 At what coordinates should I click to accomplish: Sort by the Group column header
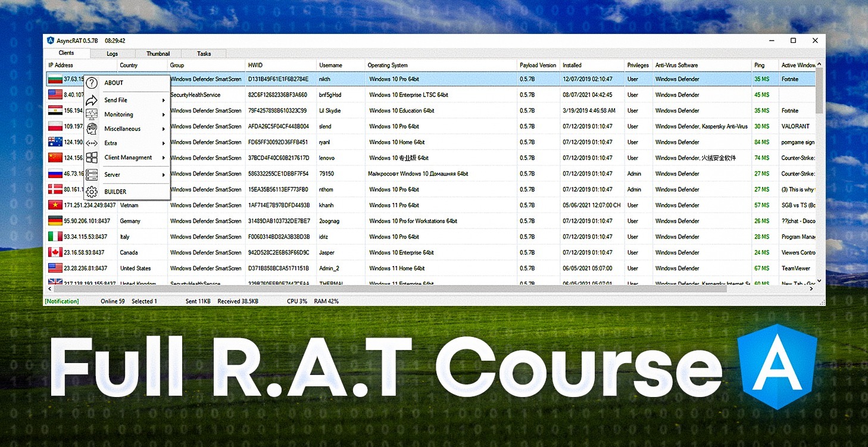click(x=207, y=65)
